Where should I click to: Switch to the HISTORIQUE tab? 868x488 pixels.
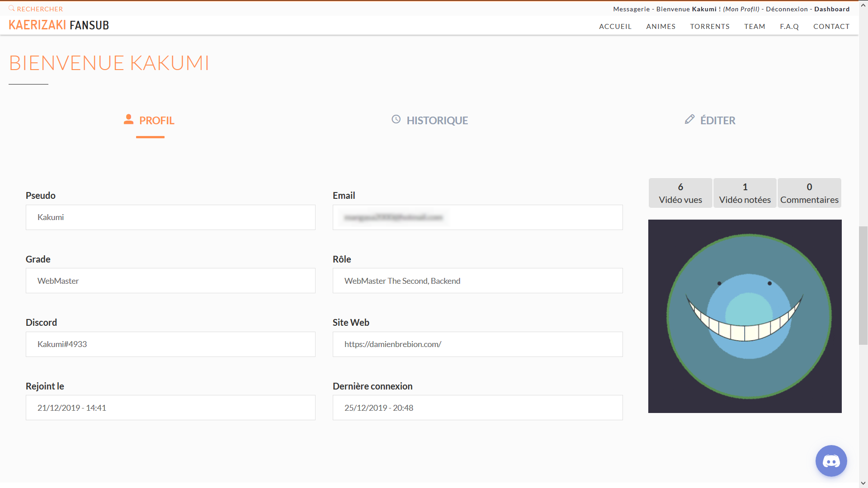pos(429,121)
